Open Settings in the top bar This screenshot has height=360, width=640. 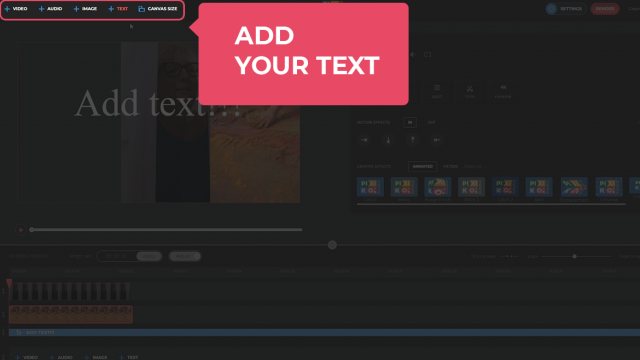[566, 9]
